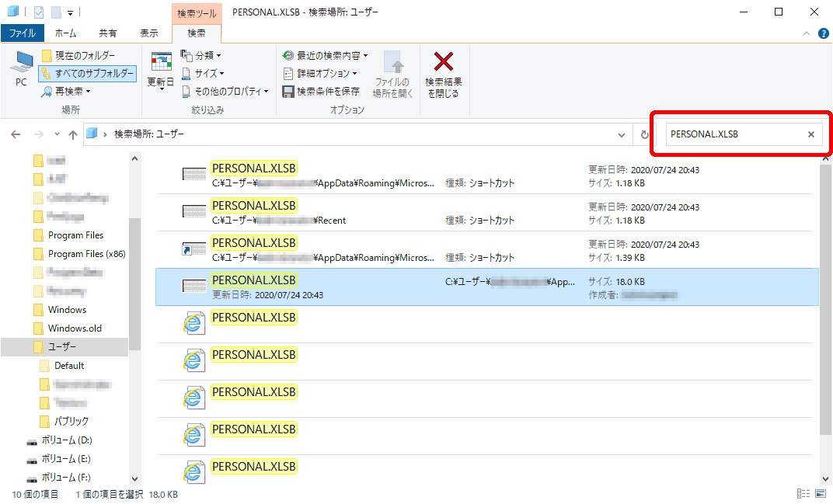Switch to the 表示 ribbon tab
The height and width of the screenshot is (504, 833).
(148, 33)
